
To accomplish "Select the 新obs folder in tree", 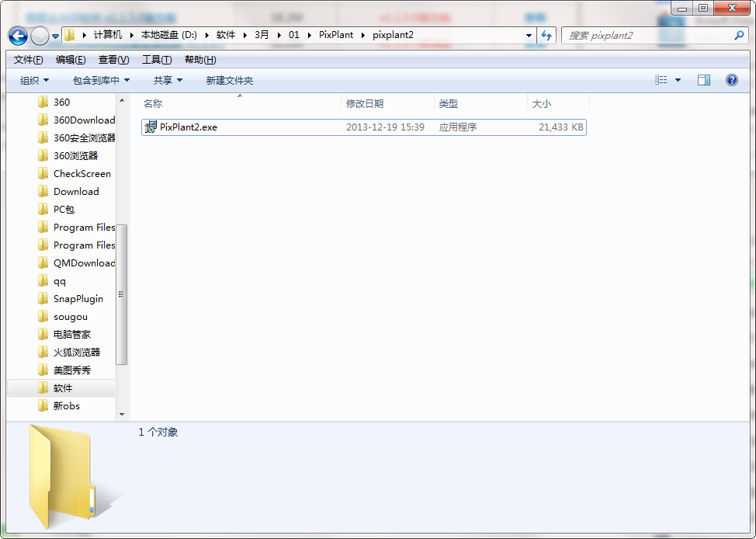I will pyautogui.click(x=67, y=405).
